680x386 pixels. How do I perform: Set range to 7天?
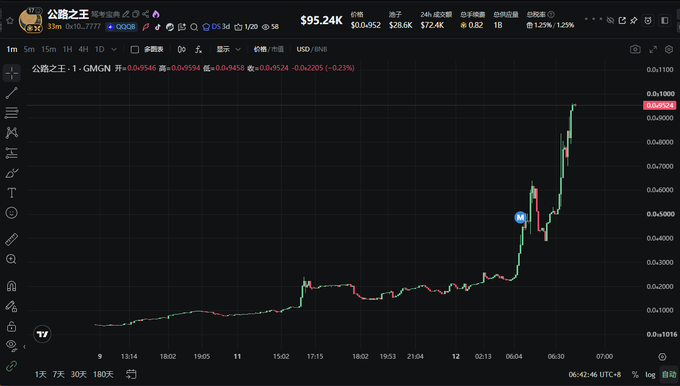[x=59, y=374]
